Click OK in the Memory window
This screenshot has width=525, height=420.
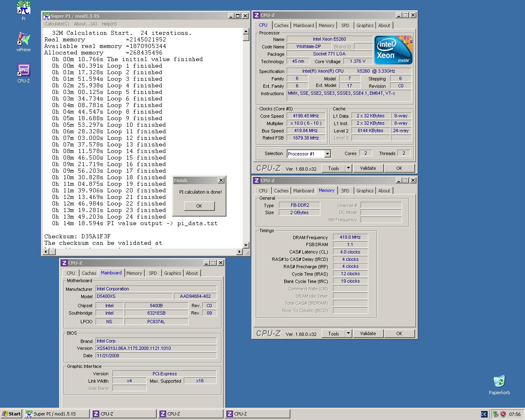(x=399, y=333)
